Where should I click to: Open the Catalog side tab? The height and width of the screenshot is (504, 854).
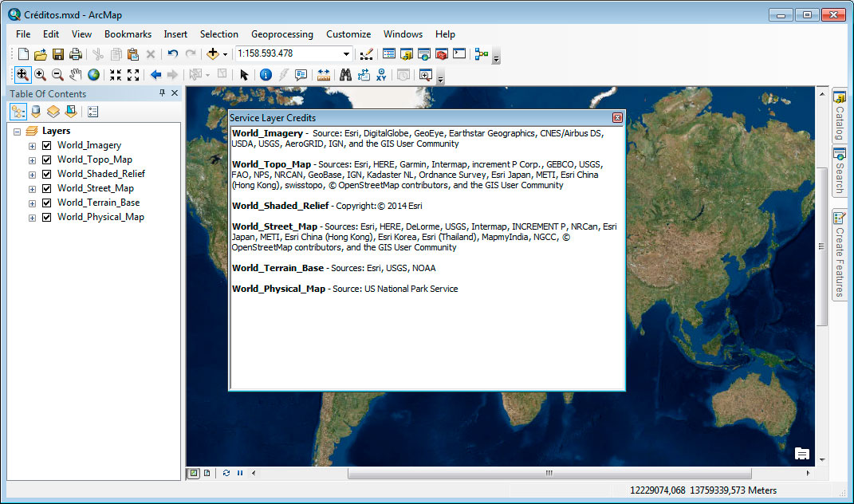(840, 116)
